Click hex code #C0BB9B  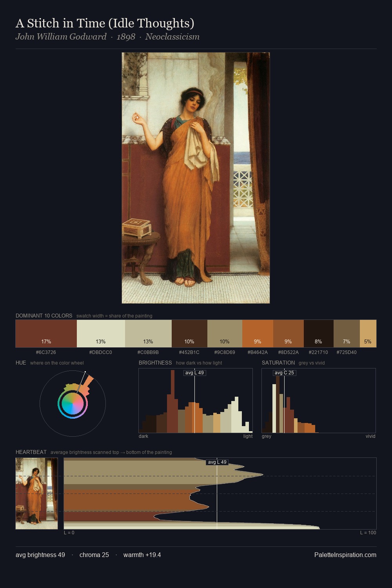[x=148, y=352]
